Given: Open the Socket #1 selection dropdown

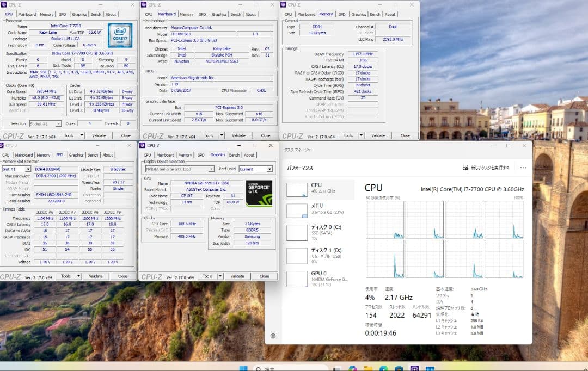Looking at the screenshot, I should 57,123.
